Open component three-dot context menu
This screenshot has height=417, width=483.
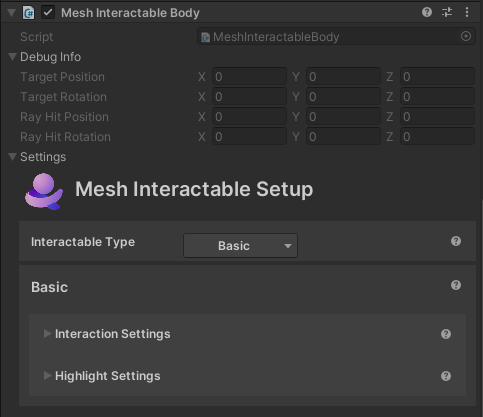(x=467, y=12)
